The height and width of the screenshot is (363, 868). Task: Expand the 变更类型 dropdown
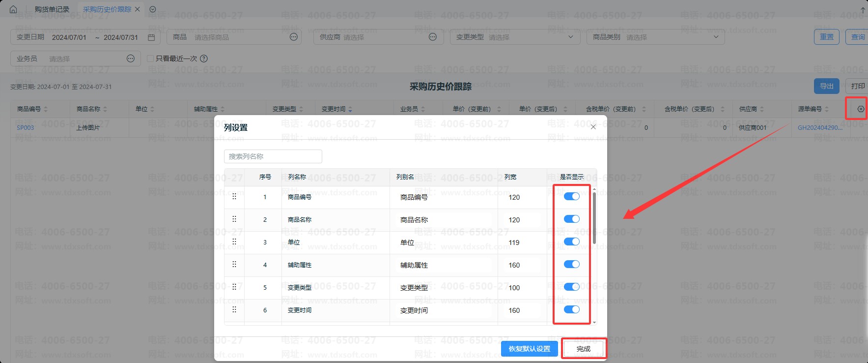(x=570, y=37)
